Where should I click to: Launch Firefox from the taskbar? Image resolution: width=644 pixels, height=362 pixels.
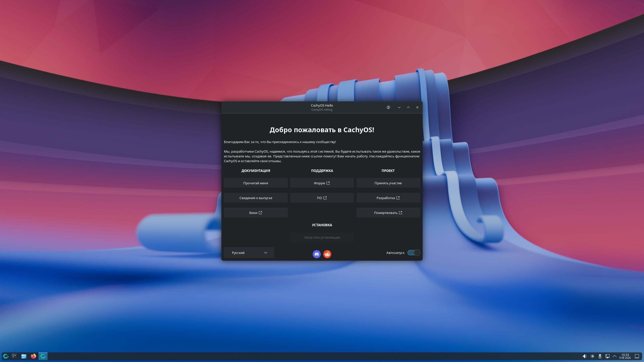[33, 356]
